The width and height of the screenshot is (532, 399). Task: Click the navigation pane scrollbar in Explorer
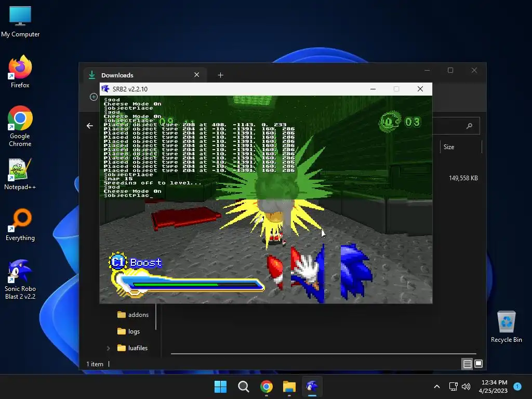tap(156, 316)
